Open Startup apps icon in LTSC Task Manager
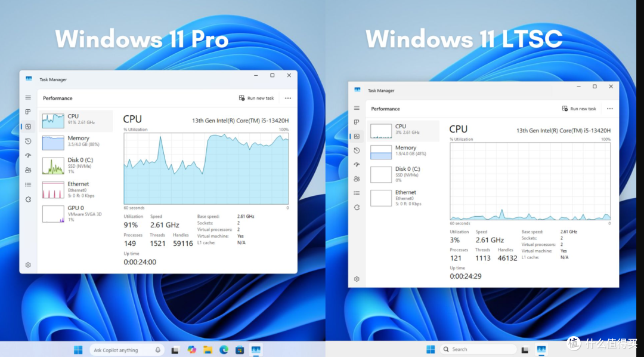644x357 pixels. (357, 165)
